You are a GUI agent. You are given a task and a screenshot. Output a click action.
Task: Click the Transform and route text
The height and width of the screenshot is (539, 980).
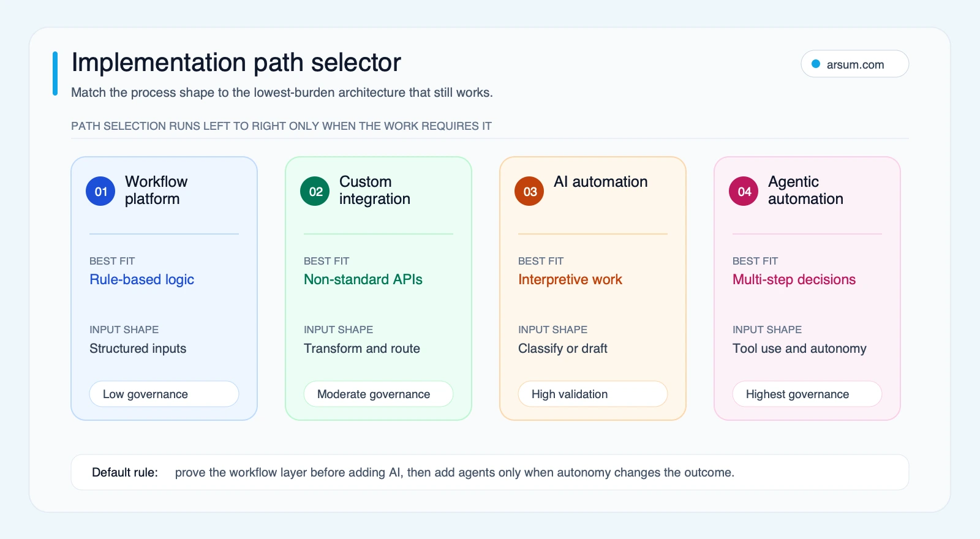point(362,349)
